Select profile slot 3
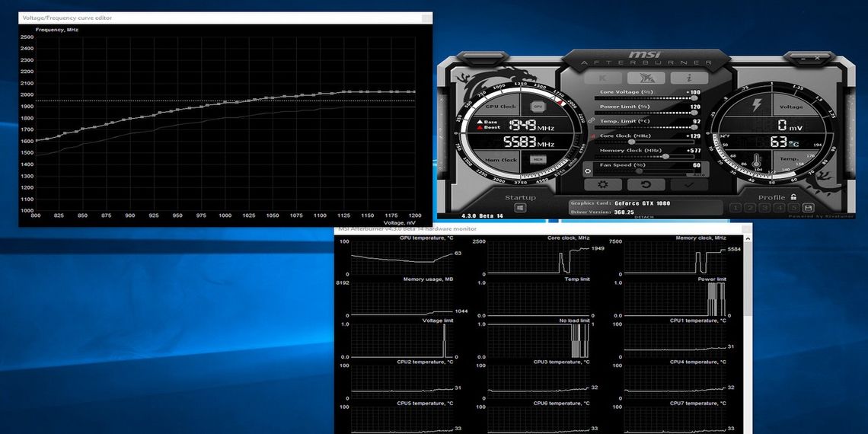 [764, 208]
